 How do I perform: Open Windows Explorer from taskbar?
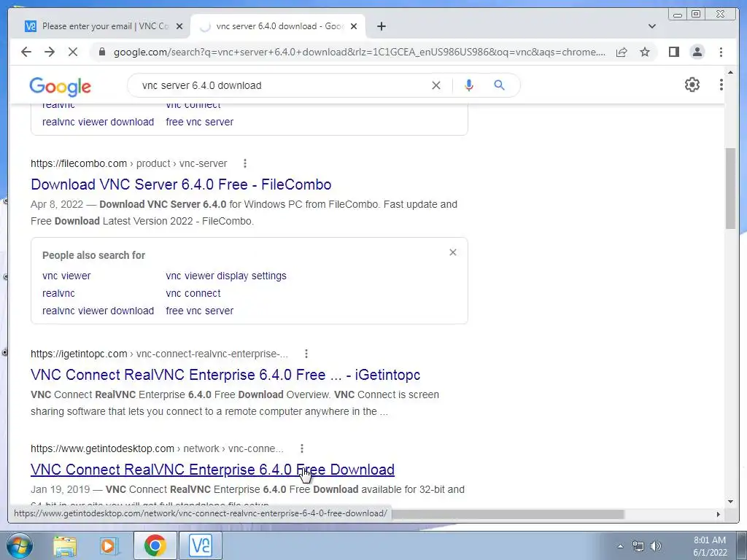64,545
